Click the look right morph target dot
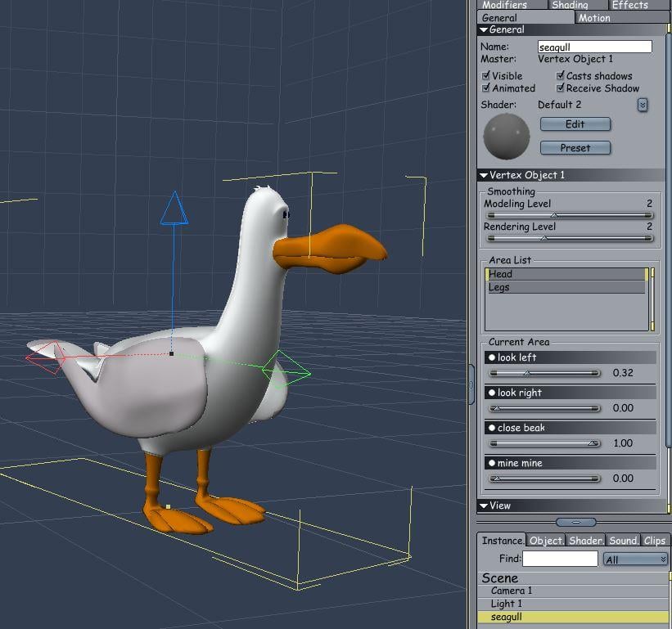Image resolution: width=672 pixels, height=629 pixels. [x=492, y=393]
